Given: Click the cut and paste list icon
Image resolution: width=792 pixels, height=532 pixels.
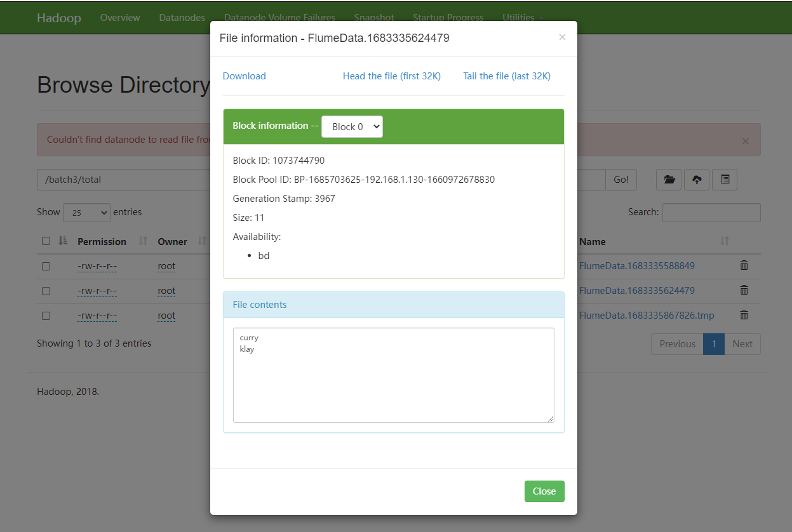Looking at the screenshot, I should [x=725, y=180].
